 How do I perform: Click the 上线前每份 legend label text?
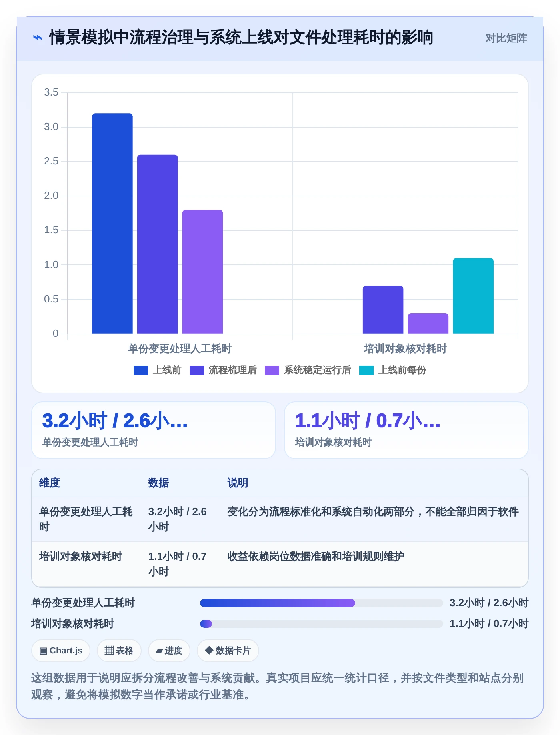pos(402,370)
